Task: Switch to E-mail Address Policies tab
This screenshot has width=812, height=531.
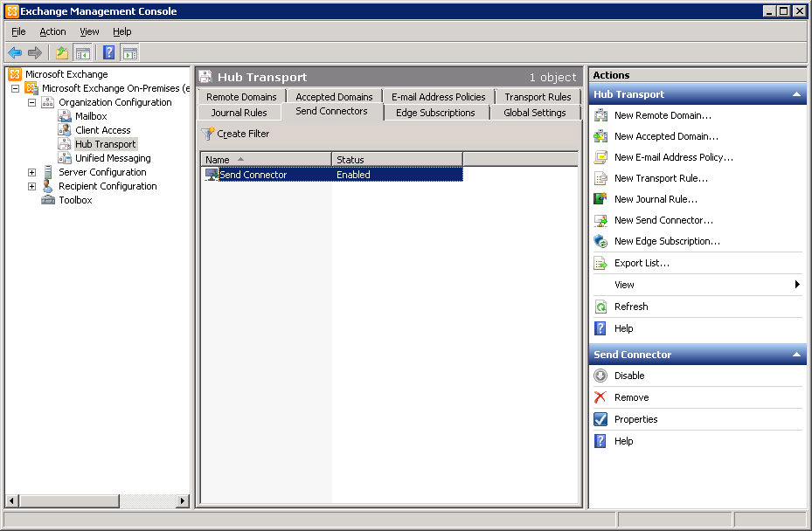Action: pyautogui.click(x=439, y=97)
